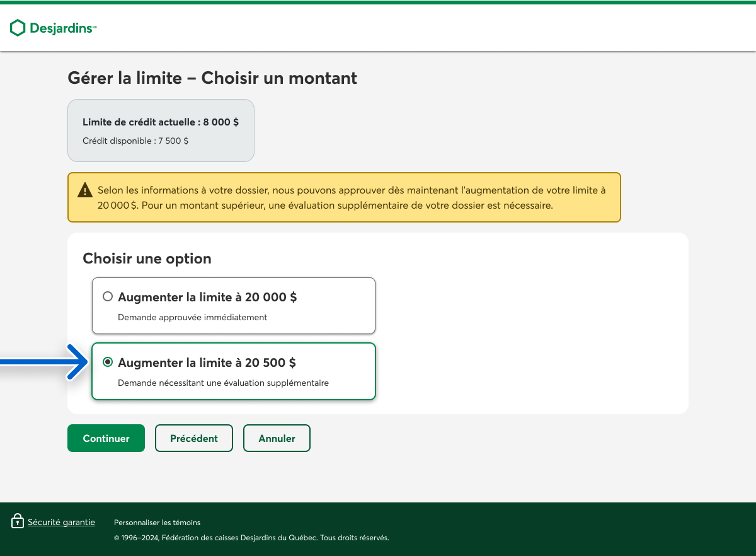Click the Desjardins hexagon logo icon
Image resolution: width=756 pixels, height=556 pixels.
point(18,28)
